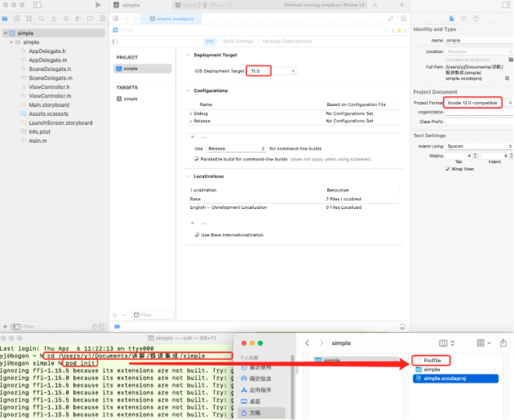This screenshot has height=420, width=514.
Task: Open the Project navigator folder icon
Action: (5, 19)
